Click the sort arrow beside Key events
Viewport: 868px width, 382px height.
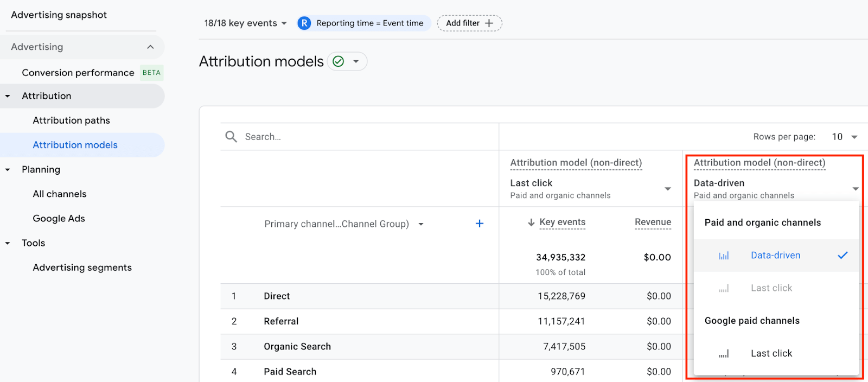coord(531,222)
